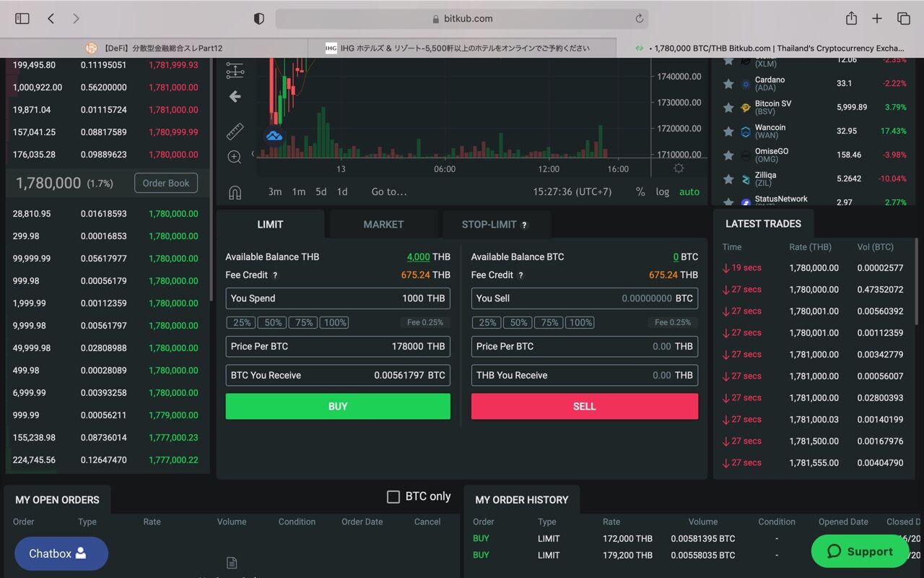Open the chart timezone menu showing UTC+7
Image resolution: width=924 pixels, height=578 pixels.
(x=572, y=191)
